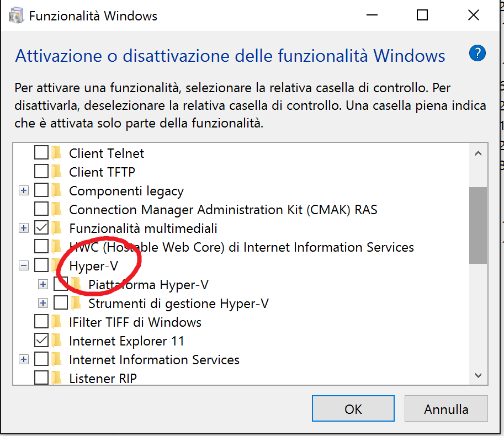Click the Strumenti di gestione Hyper-V folder icon
Image resolution: width=504 pixels, height=436 pixels.
76,303
